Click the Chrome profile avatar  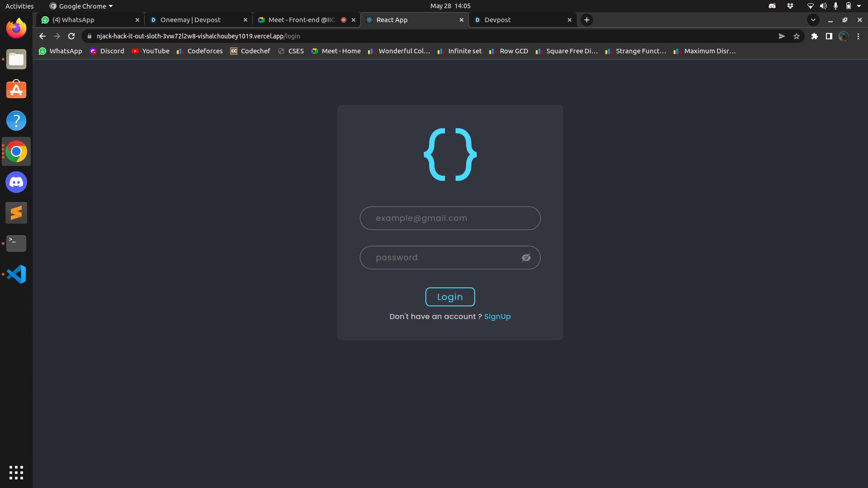point(844,36)
